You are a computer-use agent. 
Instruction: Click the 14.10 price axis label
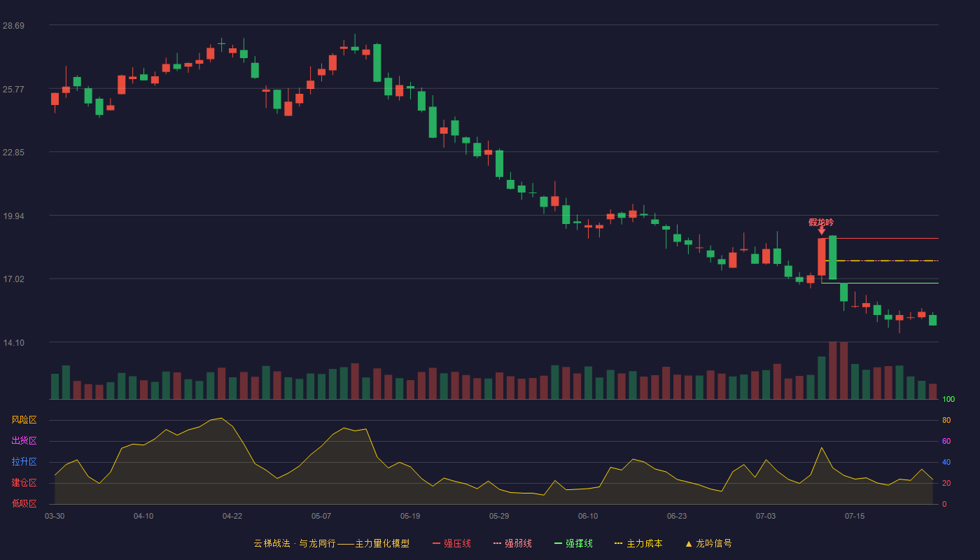(14, 342)
